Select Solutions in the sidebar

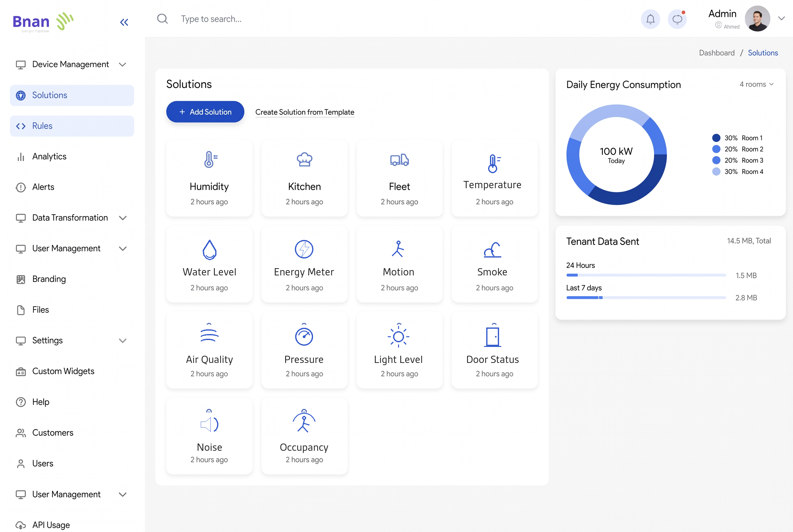[72, 95]
